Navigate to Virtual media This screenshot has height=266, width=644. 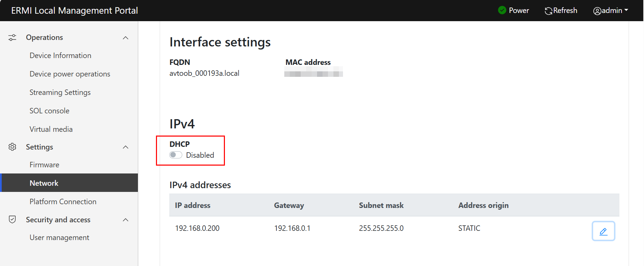[51, 129]
